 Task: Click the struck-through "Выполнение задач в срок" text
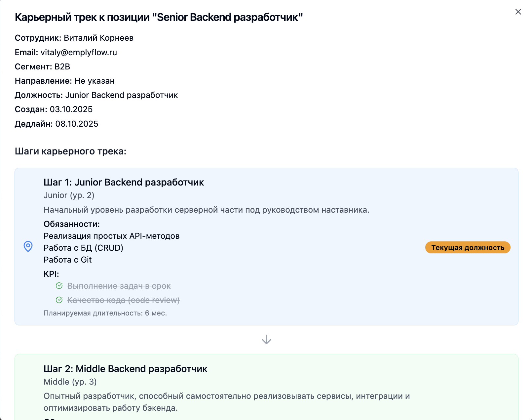coord(119,286)
